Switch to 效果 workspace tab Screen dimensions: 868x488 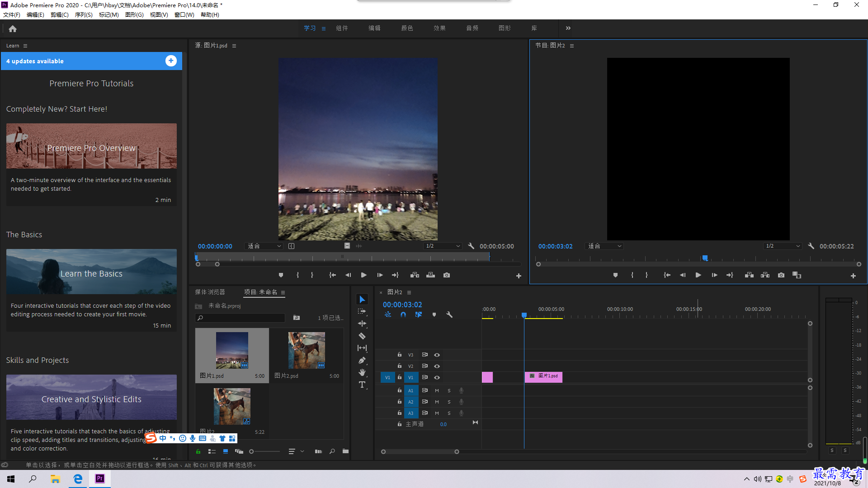[439, 28]
